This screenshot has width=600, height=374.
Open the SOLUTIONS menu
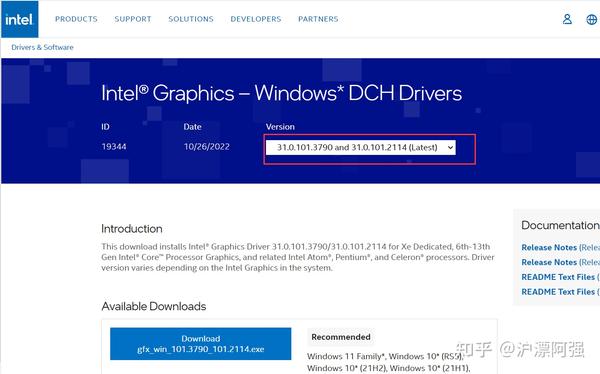191,19
